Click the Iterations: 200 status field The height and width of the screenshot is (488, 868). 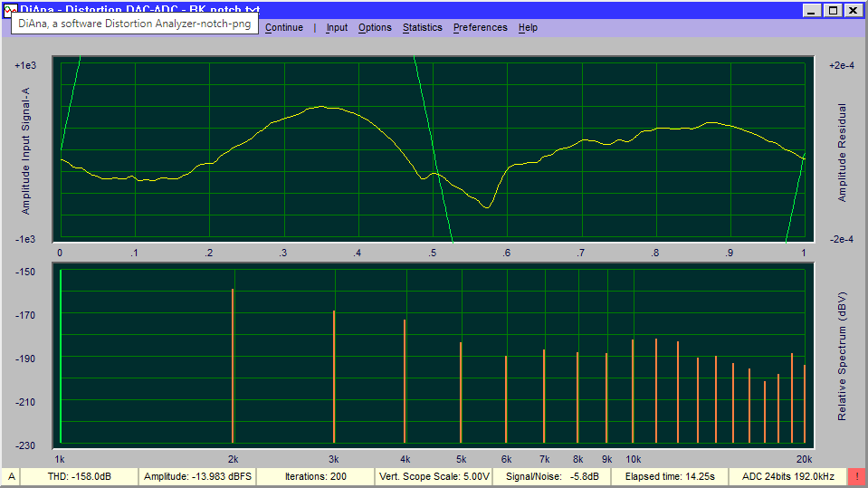coord(316,476)
